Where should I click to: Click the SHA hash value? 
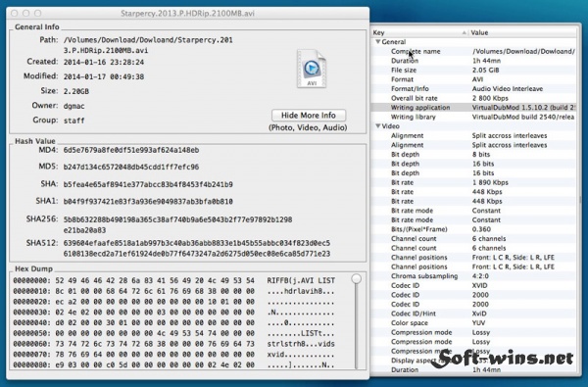click(x=148, y=184)
